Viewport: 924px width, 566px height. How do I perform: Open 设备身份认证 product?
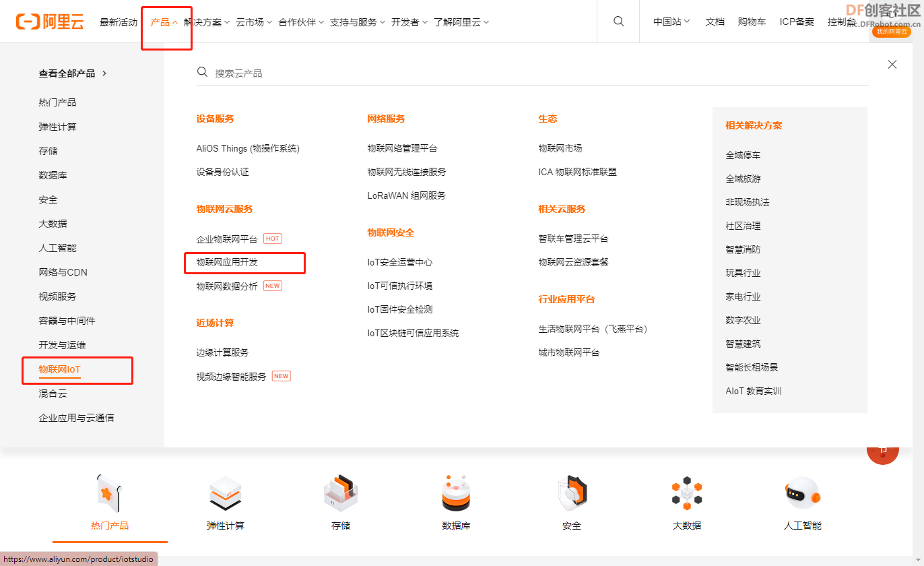pyautogui.click(x=222, y=172)
